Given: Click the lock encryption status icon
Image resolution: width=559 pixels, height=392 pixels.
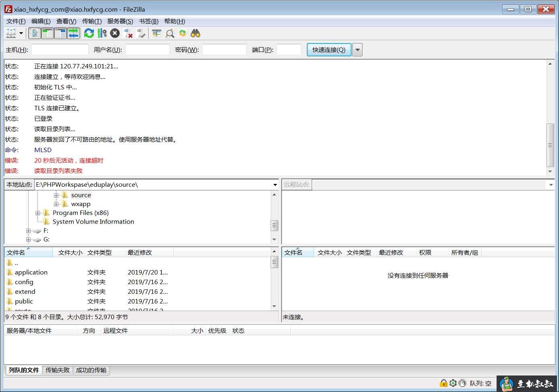Looking at the screenshot, I should 443,383.
